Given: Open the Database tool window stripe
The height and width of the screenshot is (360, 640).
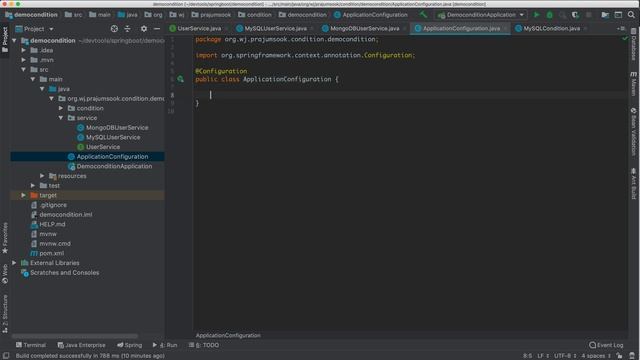Looking at the screenshot, I should click(633, 44).
